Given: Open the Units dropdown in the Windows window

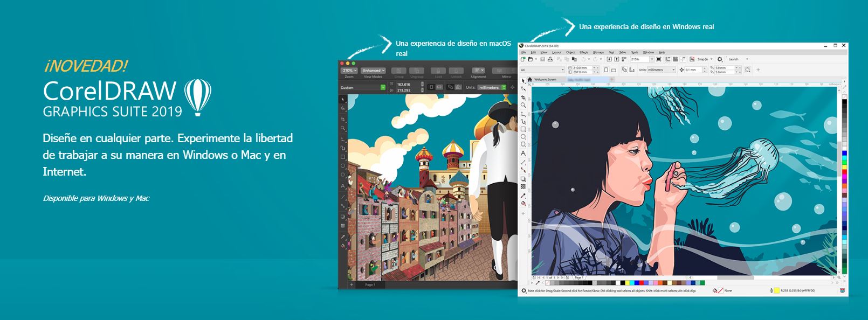Looking at the screenshot, I should (661, 70).
